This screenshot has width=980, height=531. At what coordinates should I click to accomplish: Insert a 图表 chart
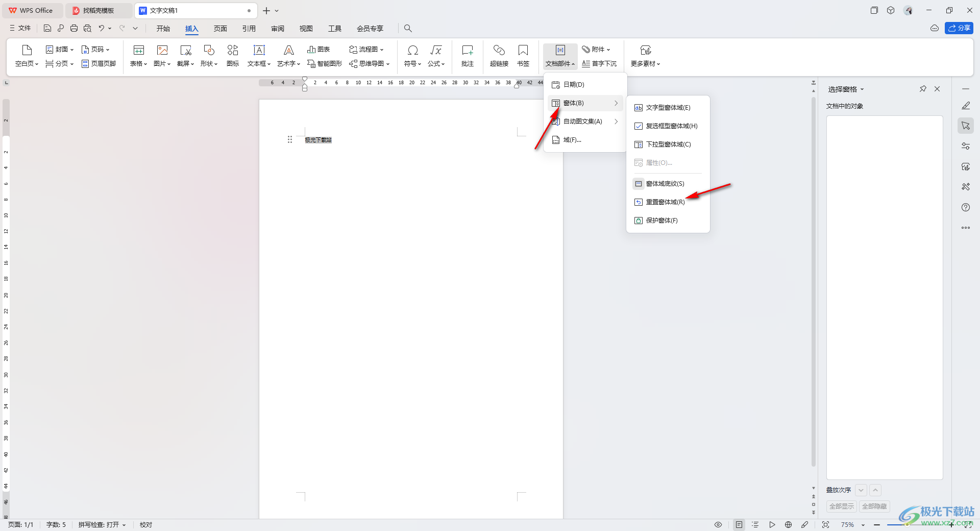point(318,50)
